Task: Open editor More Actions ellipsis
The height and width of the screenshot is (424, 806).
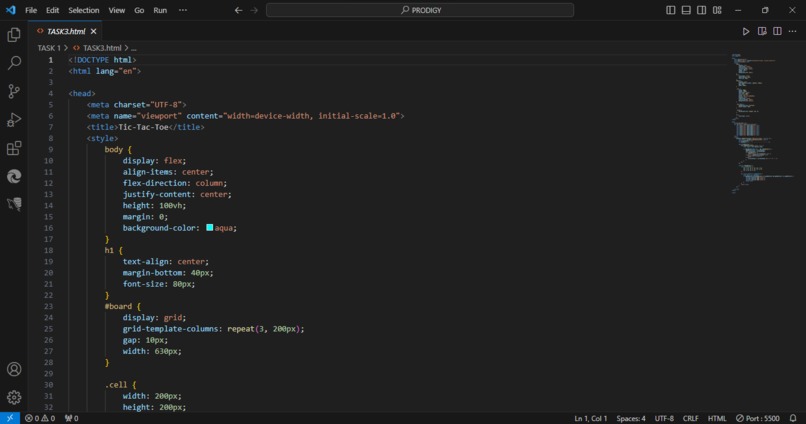Action: pyautogui.click(x=793, y=31)
